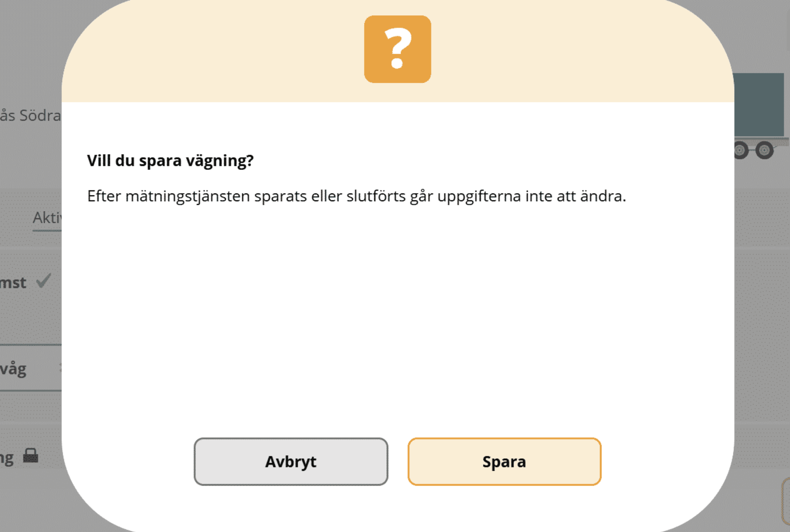Click the 'mst' step label

click(x=13, y=282)
